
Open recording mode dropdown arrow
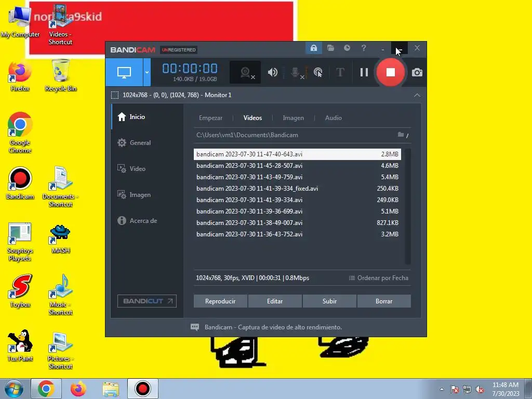pos(147,72)
